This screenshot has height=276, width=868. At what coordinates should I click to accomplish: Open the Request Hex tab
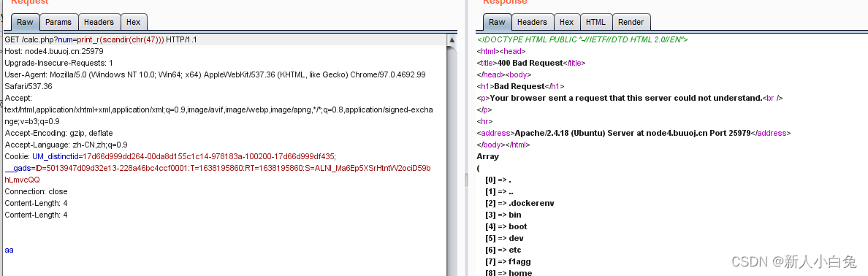[134, 22]
